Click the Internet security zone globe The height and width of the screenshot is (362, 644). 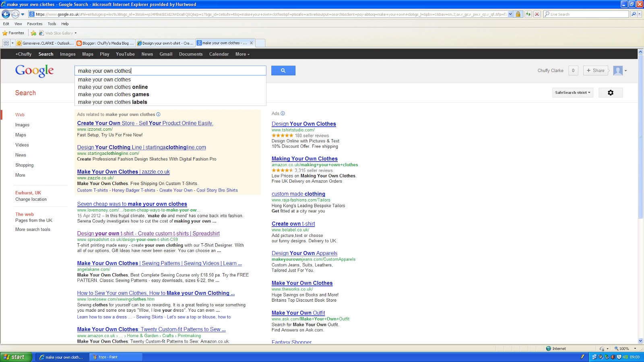[549, 348]
